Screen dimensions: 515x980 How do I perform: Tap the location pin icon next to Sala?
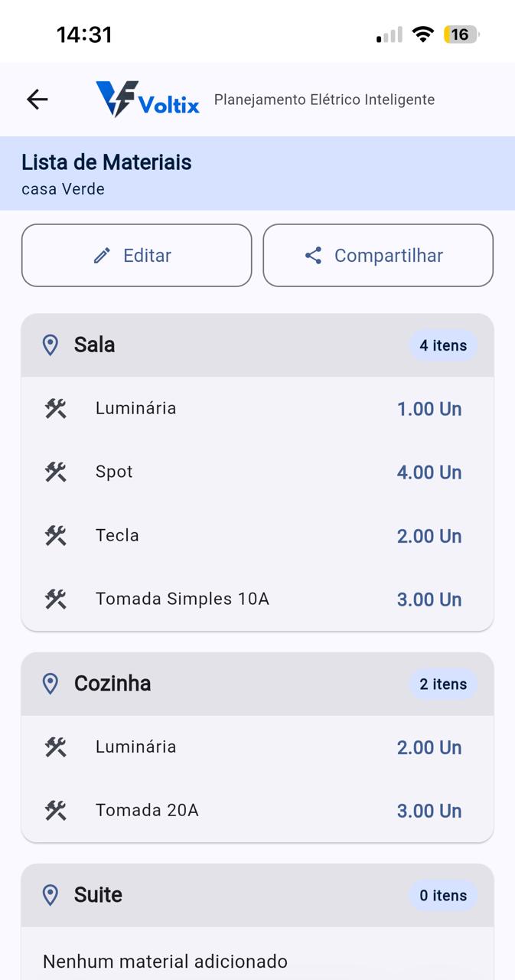point(51,345)
